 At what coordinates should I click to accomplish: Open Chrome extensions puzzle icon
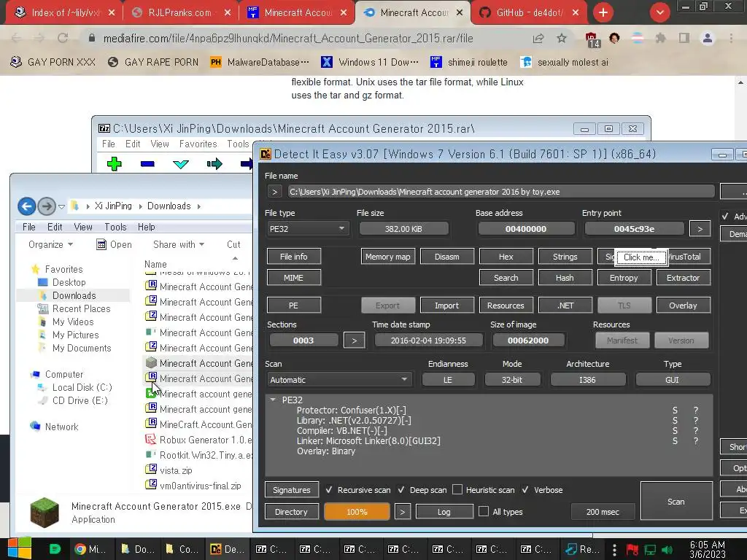pyautogui.click(x=661, y=38)
